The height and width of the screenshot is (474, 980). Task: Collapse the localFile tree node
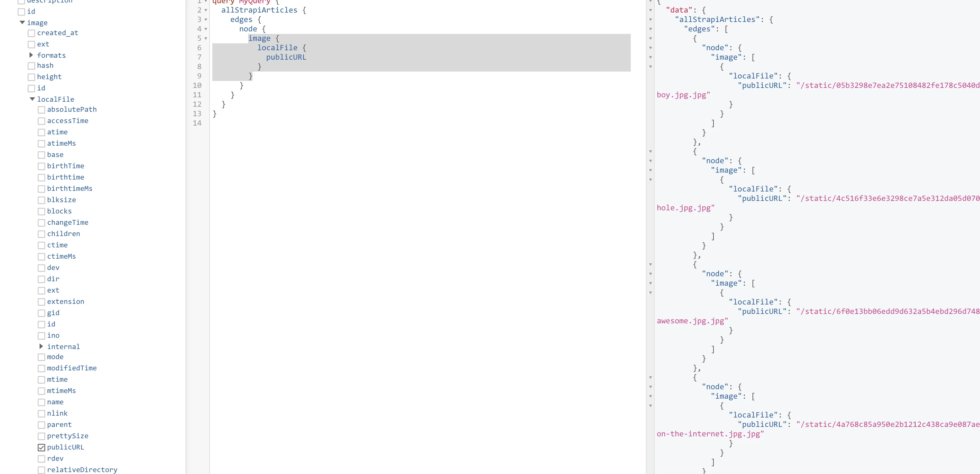pos(32,99)
